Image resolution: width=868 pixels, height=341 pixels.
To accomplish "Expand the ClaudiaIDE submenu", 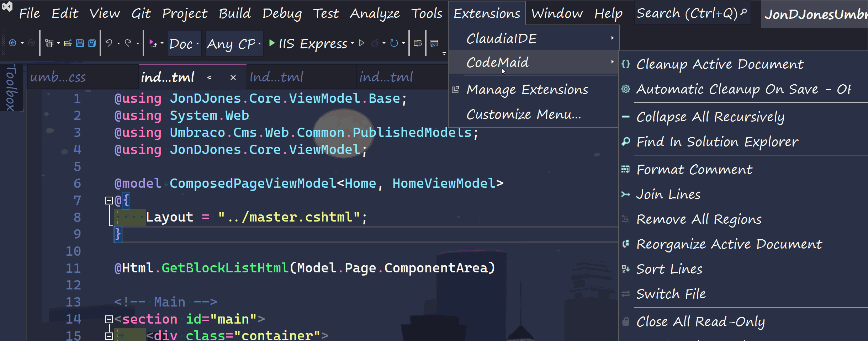I will (x=534, y=38).
